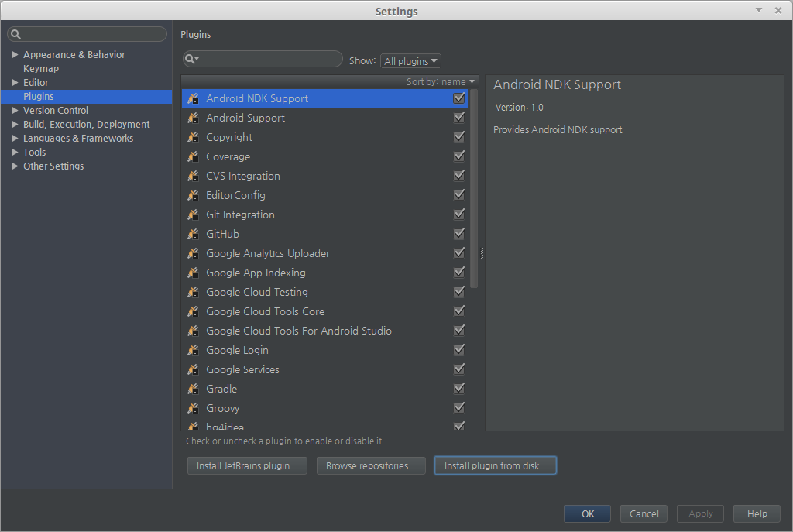The width and height of the screenshot is (793, 532).
Task: Expand Build, Execution, Deployment arrow
Action: [x=15, y=124]
